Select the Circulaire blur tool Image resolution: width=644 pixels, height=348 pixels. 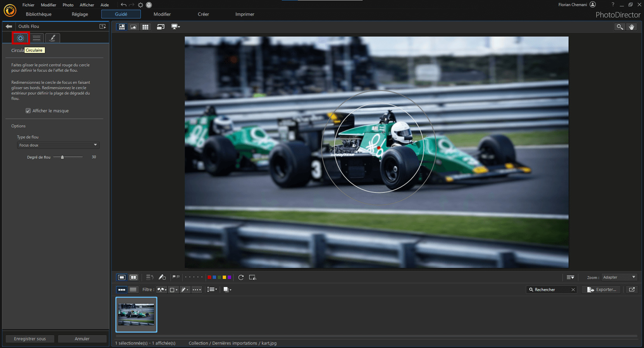pos(20,38)
